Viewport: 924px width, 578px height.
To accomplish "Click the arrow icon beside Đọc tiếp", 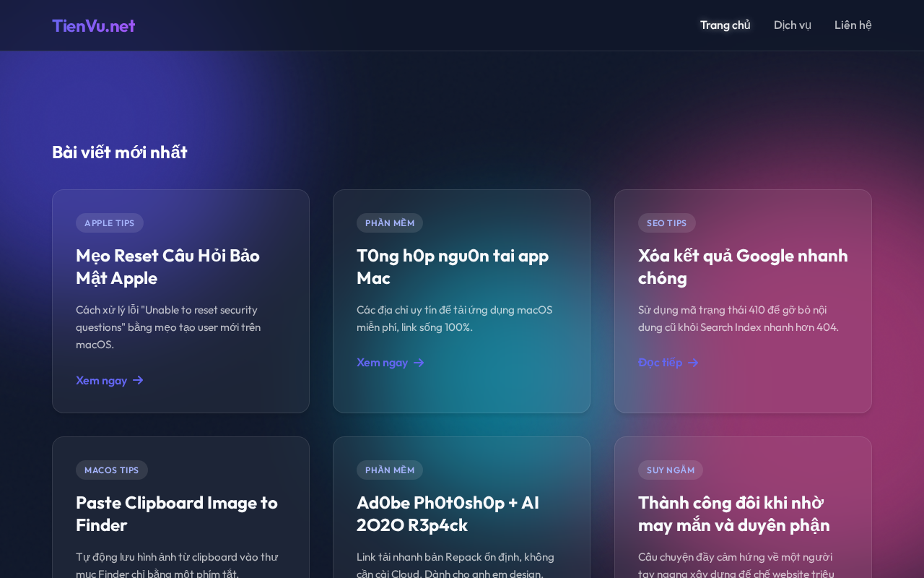I will [693, 363].
